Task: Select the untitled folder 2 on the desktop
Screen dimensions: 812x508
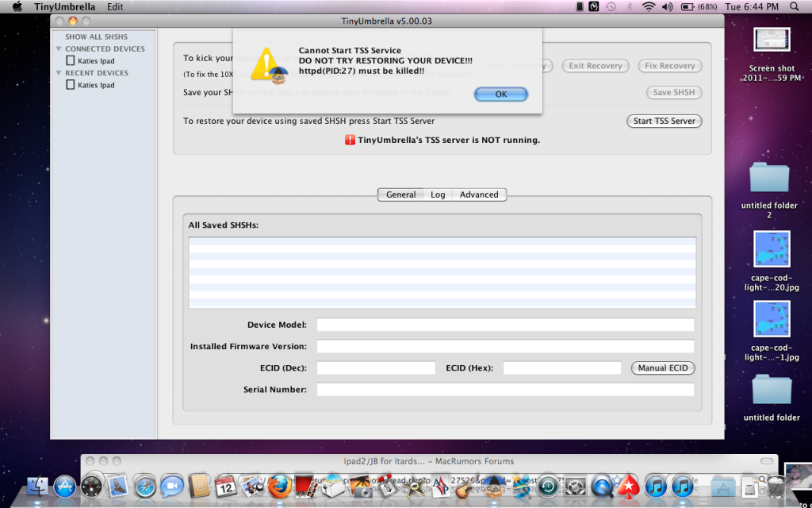Action: (x=769, y=189)
